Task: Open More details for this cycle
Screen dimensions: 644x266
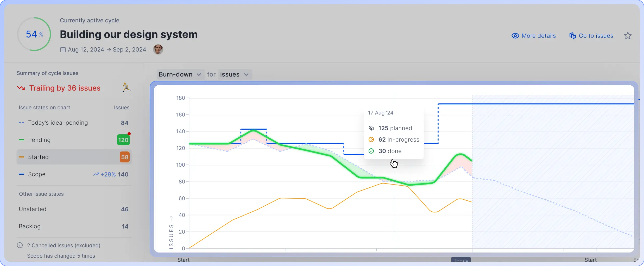Action: point(539,35)
